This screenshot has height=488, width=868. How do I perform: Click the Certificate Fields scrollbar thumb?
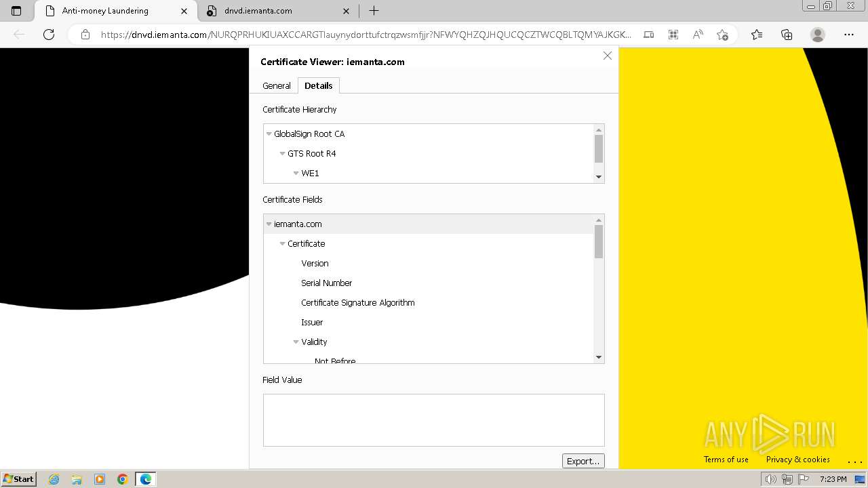[x=599, y=242]
